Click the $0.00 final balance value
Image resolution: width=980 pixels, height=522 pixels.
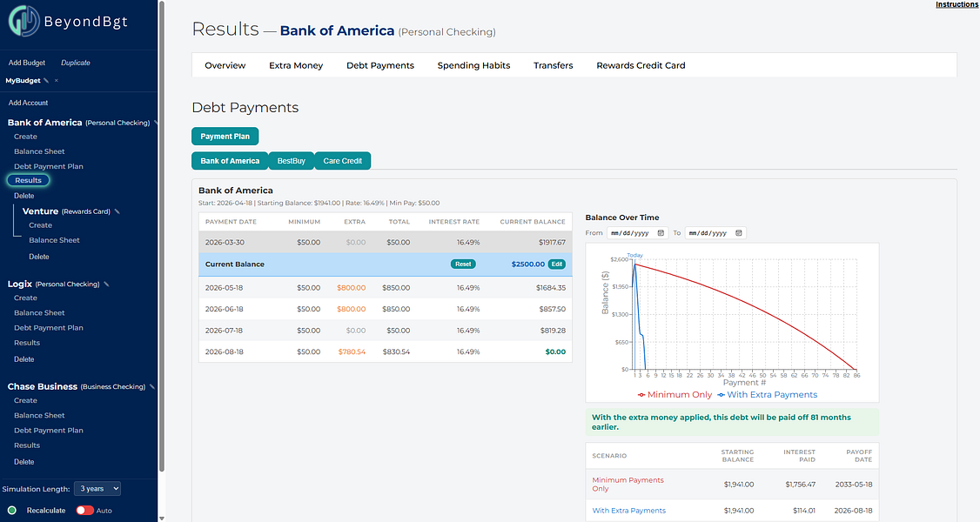click(x=555, y=352)
